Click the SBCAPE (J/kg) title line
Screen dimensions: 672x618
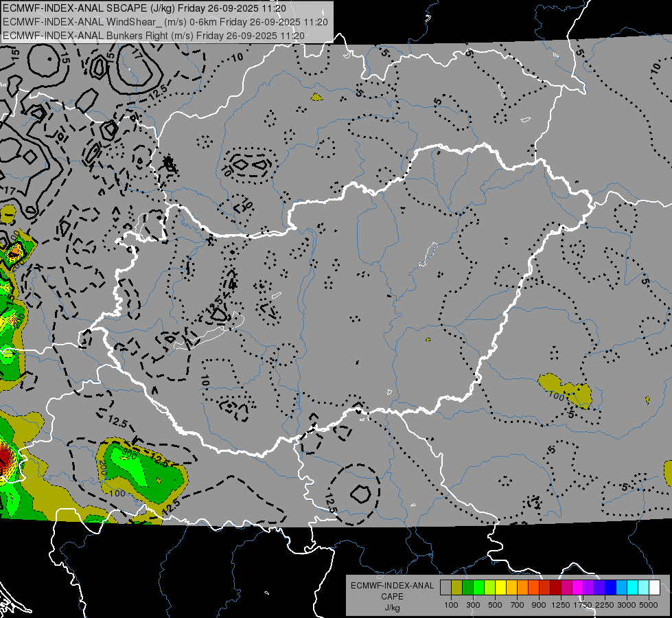point(144,8)
